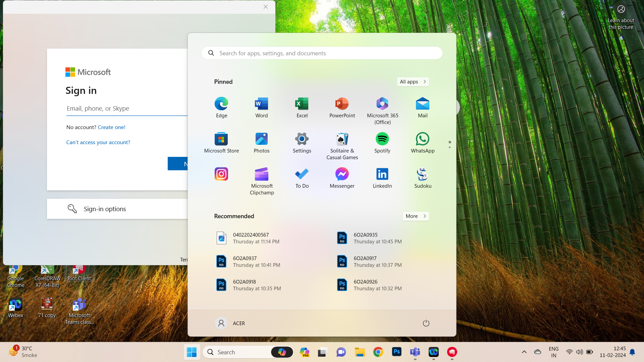644x362 pixels.
Task: Launch PowerPoint from pinned apps
Action: (342, 107)
